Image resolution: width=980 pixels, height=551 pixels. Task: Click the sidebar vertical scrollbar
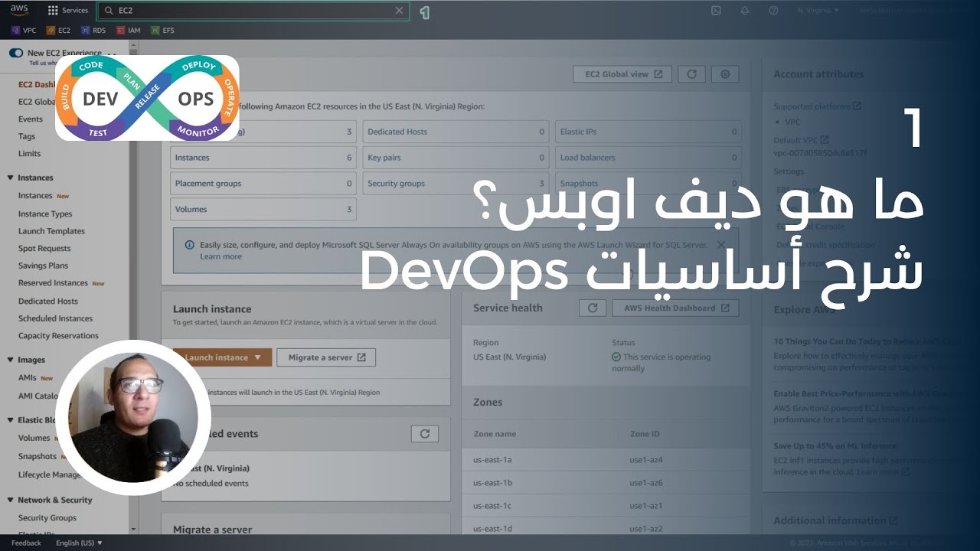click(x=133, y=287)
